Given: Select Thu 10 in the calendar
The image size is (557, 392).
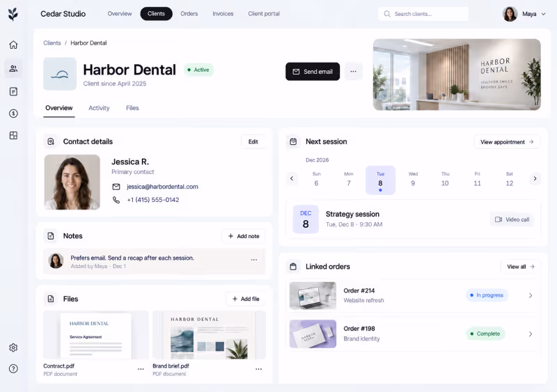Looking at the screenshot, I should pos(445,180).
